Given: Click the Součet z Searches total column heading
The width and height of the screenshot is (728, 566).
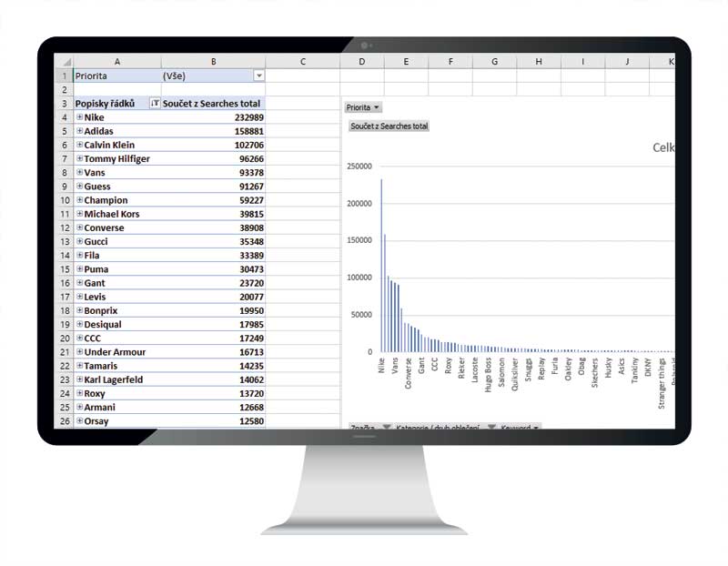Looking at the screenshot, I should coord(213,104).
